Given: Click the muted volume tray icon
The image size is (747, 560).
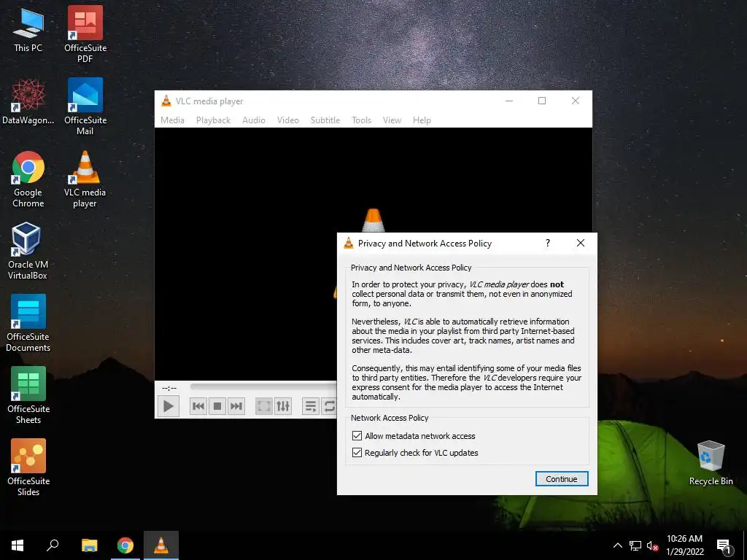Looking at the screenshot, I should tap(652, 545).
